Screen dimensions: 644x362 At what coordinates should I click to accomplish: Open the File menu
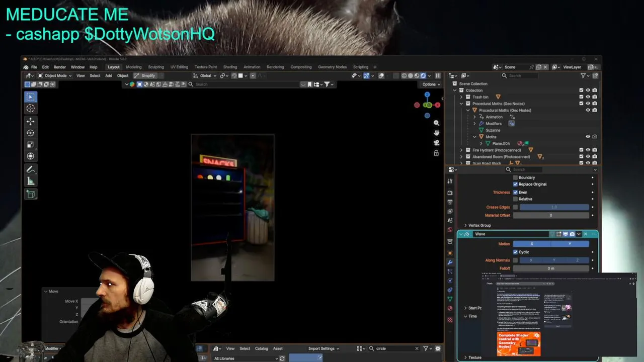tap(34, 67)
